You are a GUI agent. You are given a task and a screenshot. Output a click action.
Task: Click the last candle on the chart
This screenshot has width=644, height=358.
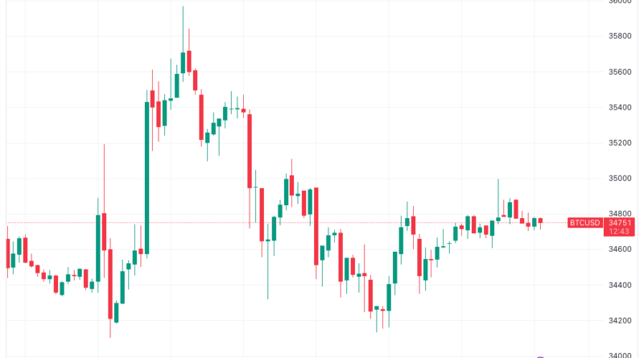tap(541, 220)
